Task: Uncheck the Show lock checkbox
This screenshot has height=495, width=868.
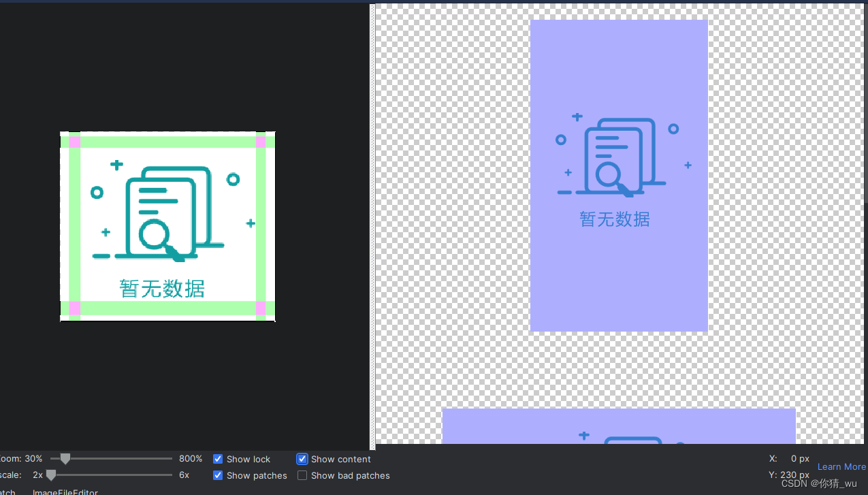Action: [218, 459]
